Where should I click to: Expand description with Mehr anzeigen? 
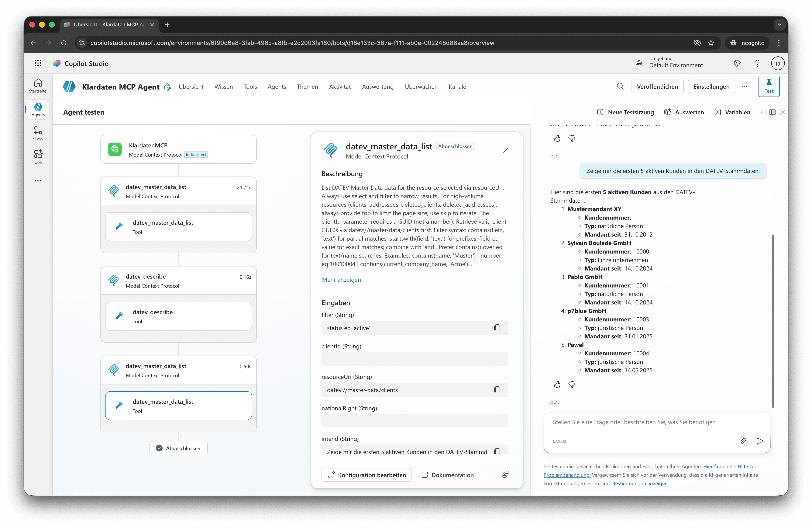[341, 280]
